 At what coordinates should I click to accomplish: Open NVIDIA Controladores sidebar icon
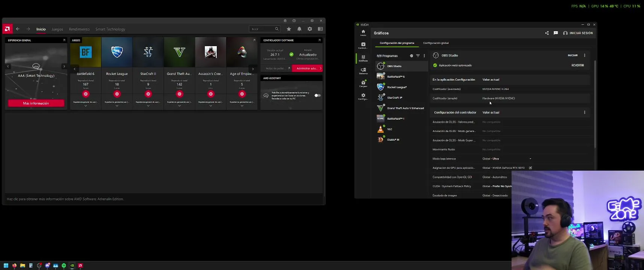click(363, 45)
